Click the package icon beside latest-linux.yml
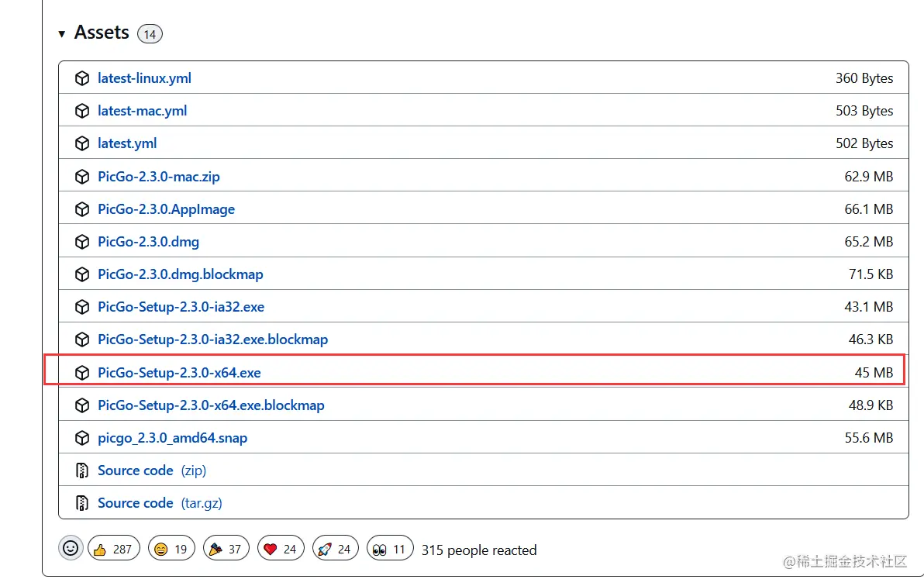 click(82, 78)
